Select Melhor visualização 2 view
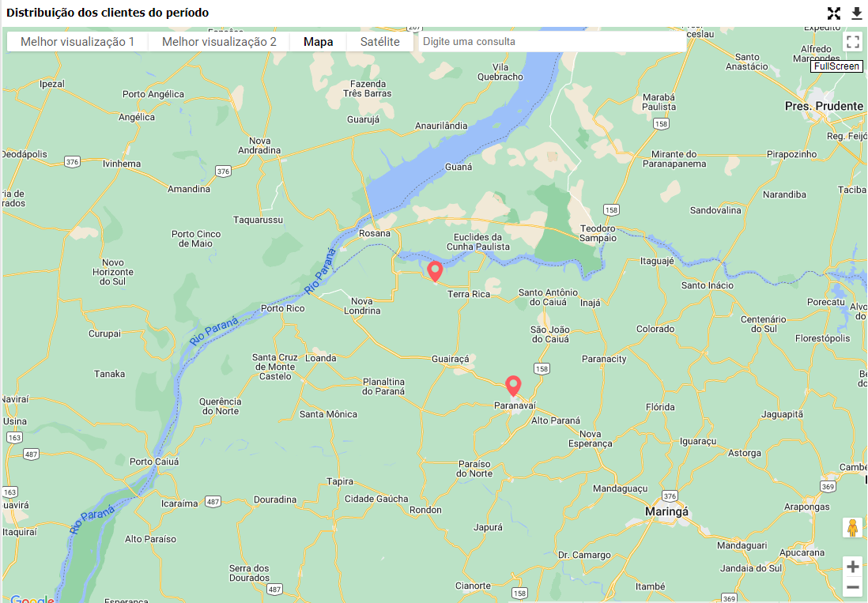Screen dimensions: 868x603 point(219,41)
